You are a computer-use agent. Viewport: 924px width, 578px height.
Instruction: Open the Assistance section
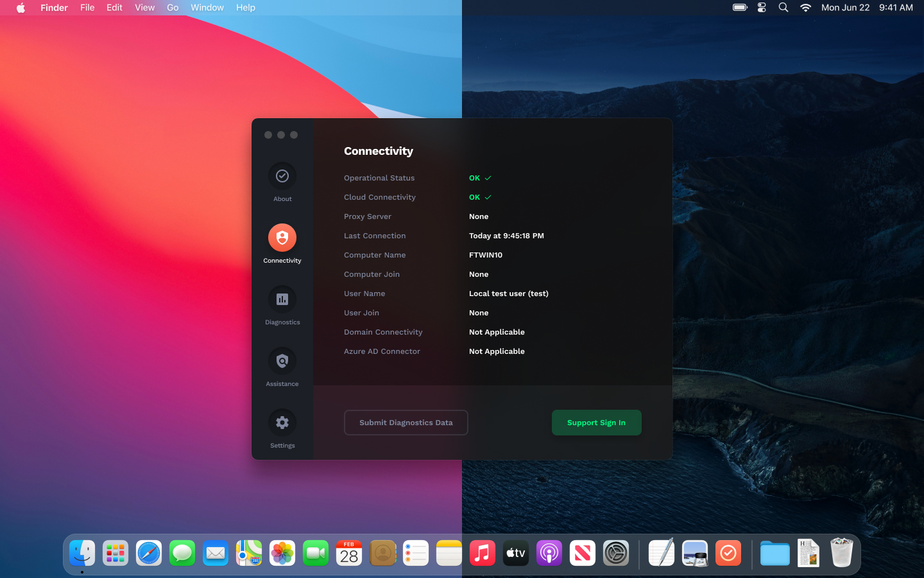tap(282, 361)
